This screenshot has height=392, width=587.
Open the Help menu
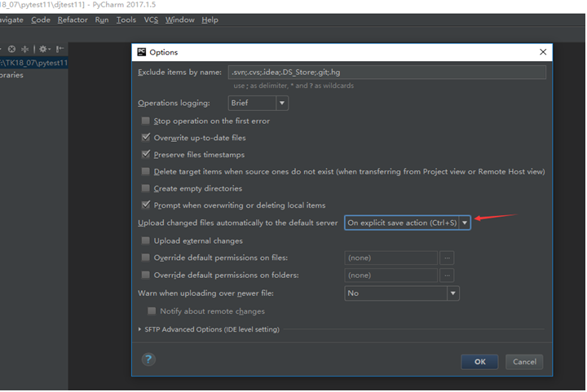210,20
